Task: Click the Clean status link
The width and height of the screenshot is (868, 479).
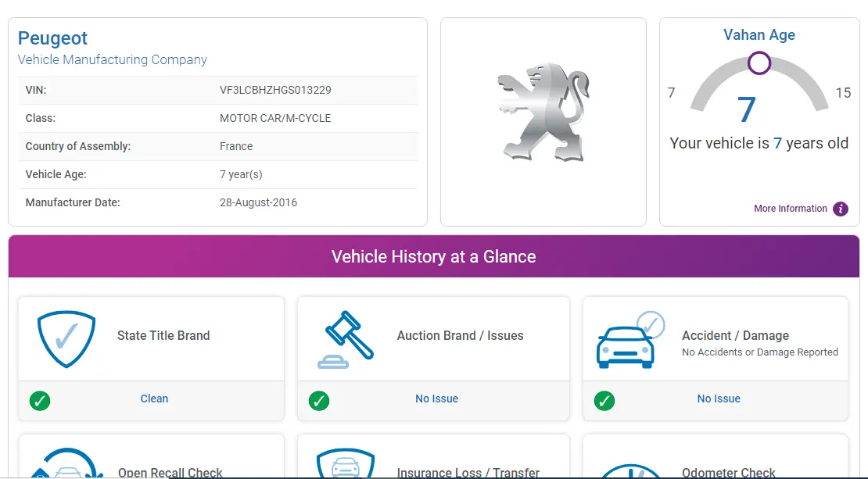Action: (154, 399)
